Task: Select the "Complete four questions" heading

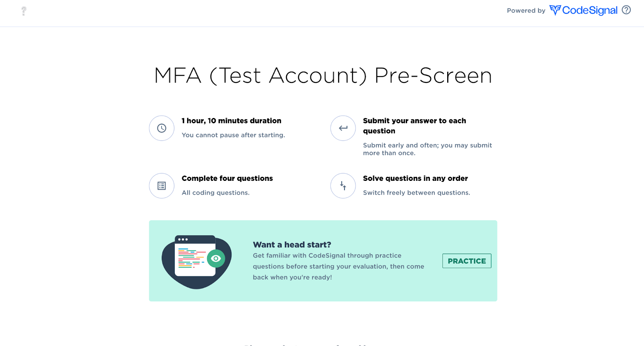Action: coord(227,178)
